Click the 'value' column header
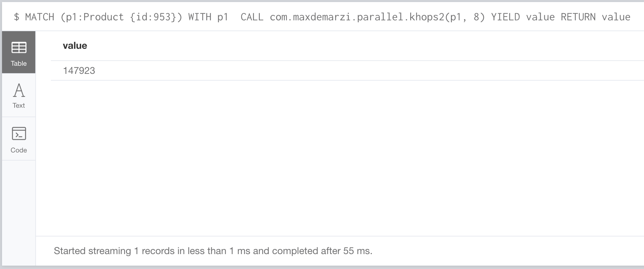The width and height of the screenshot is (644, 269). coord(75,46)
